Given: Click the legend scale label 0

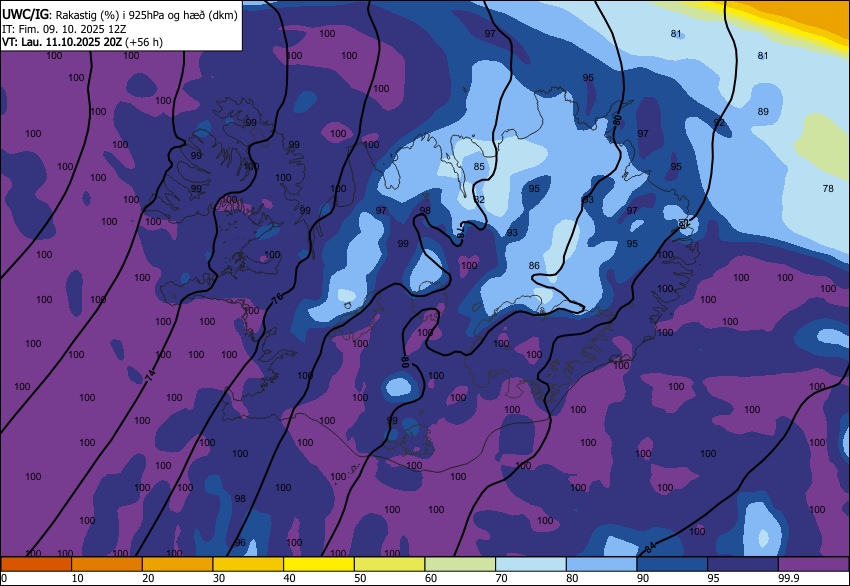Looking at the screenshot, I should (x=4, y=578).
